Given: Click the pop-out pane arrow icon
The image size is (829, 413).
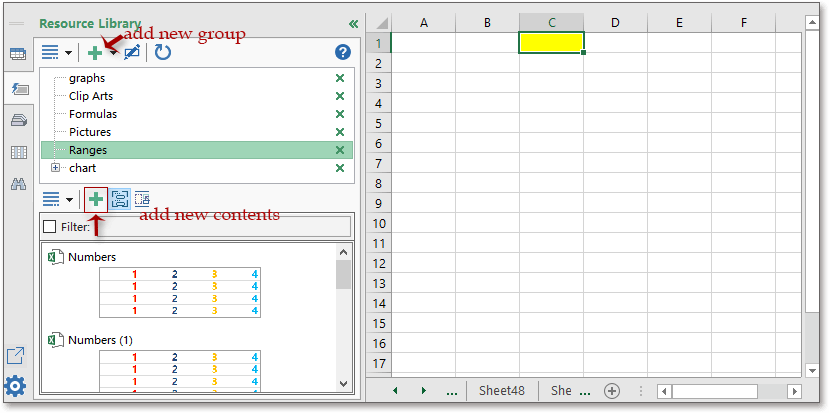Looking at the screenshot, I should [15, 355].
